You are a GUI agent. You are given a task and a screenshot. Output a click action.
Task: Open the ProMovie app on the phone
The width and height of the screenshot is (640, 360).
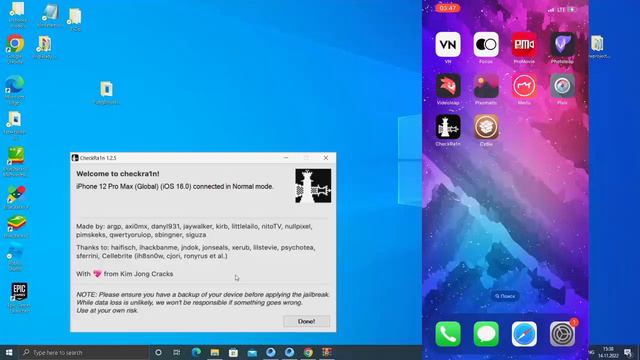(524, 44)
